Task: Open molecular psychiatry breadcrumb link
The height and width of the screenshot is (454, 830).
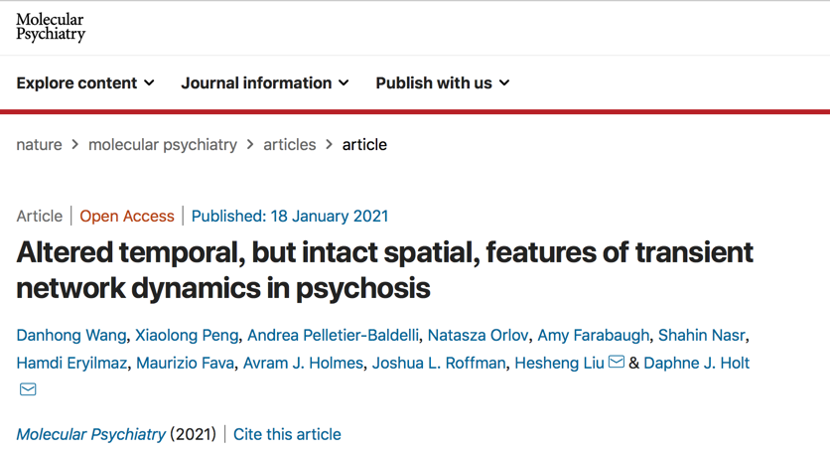Action: 162,144
